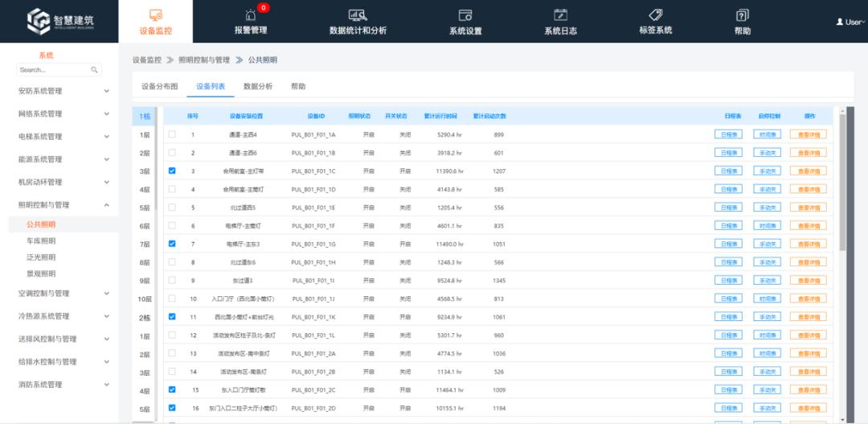Select the 标签系统 tag icon

655,15
